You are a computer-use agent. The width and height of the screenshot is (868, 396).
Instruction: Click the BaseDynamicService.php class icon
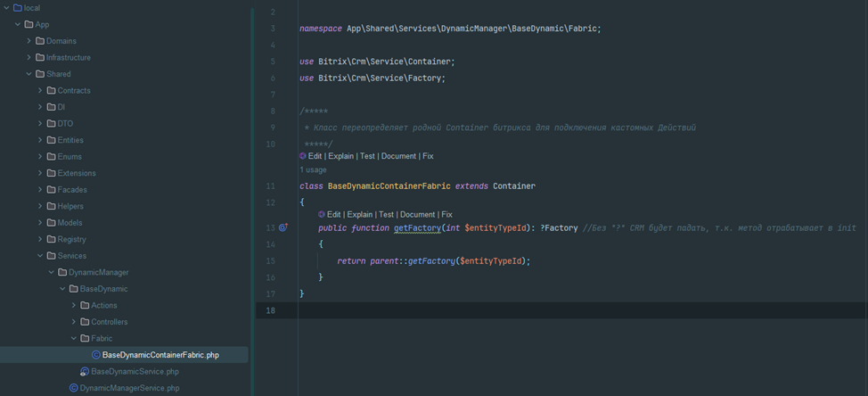[x=85, y=372]
